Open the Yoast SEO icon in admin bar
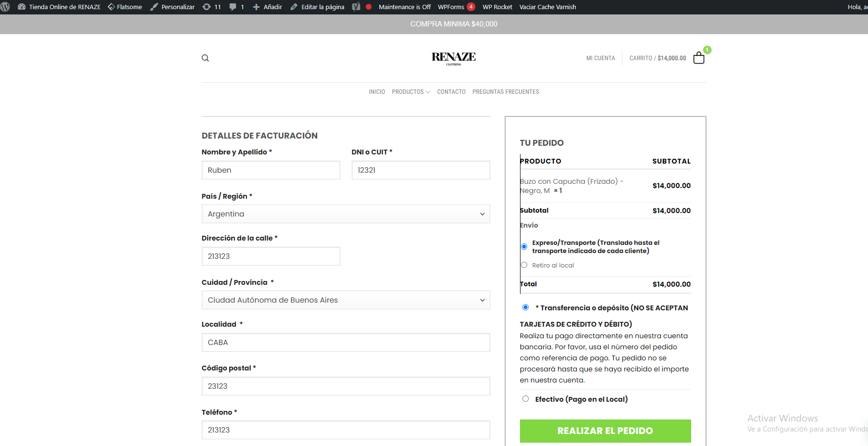 356,7
